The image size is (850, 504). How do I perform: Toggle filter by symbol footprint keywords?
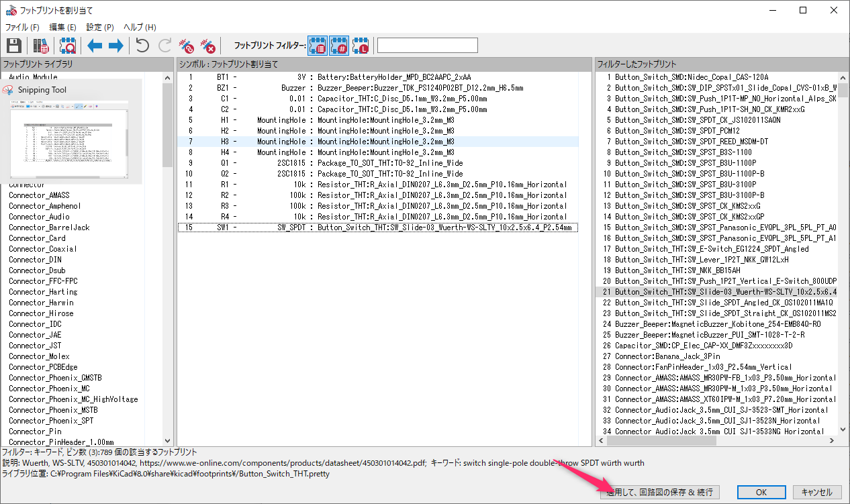pyautogui.click(x=318, y=46)
